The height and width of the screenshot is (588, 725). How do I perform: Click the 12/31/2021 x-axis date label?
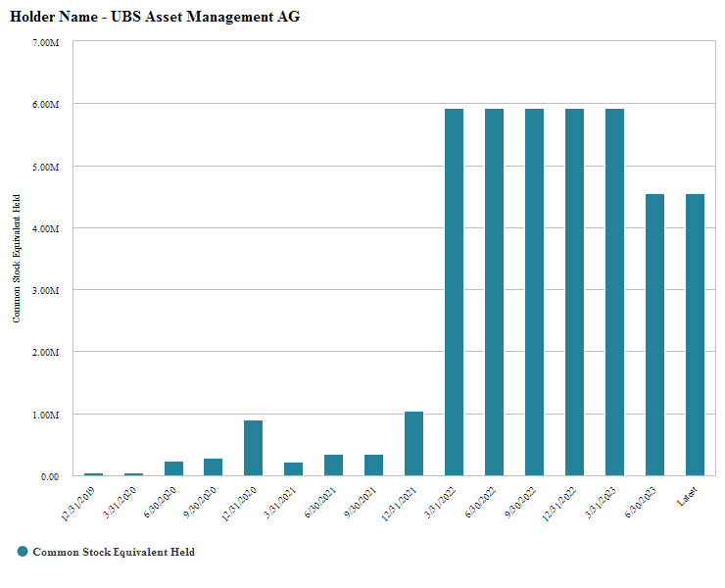[399, 504]
